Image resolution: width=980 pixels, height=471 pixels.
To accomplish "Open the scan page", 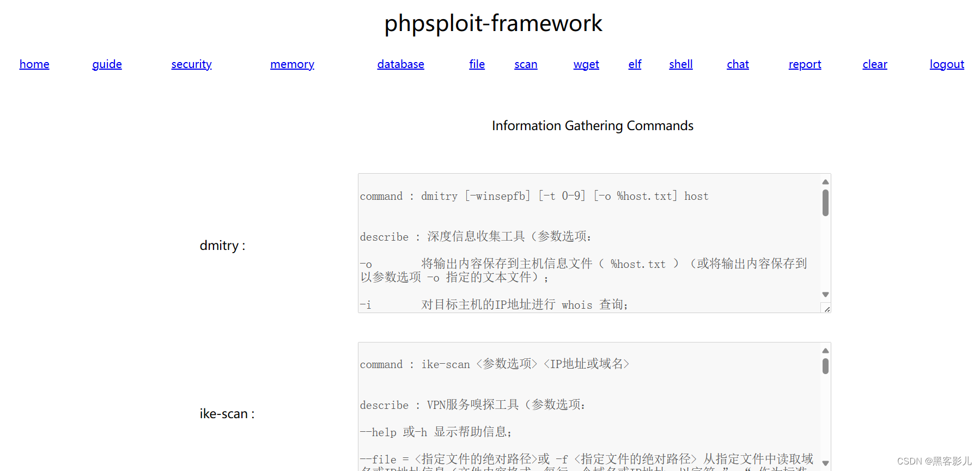I will click(526, 64).
